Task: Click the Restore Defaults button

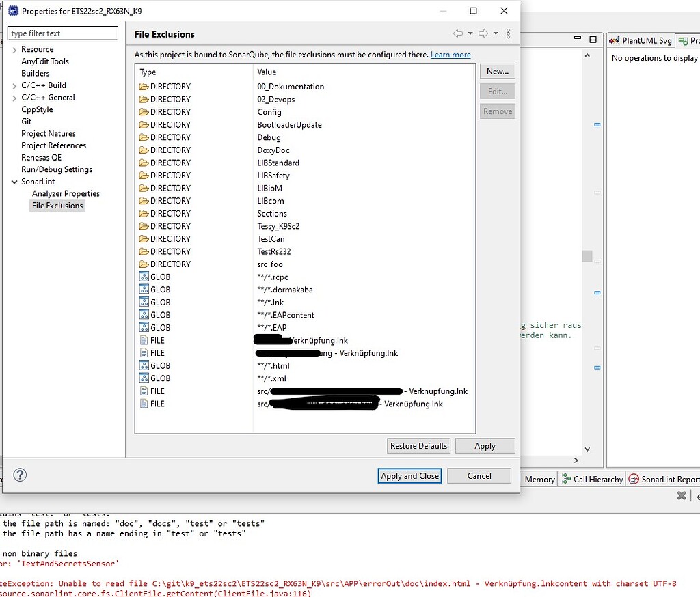Action: 418,445
